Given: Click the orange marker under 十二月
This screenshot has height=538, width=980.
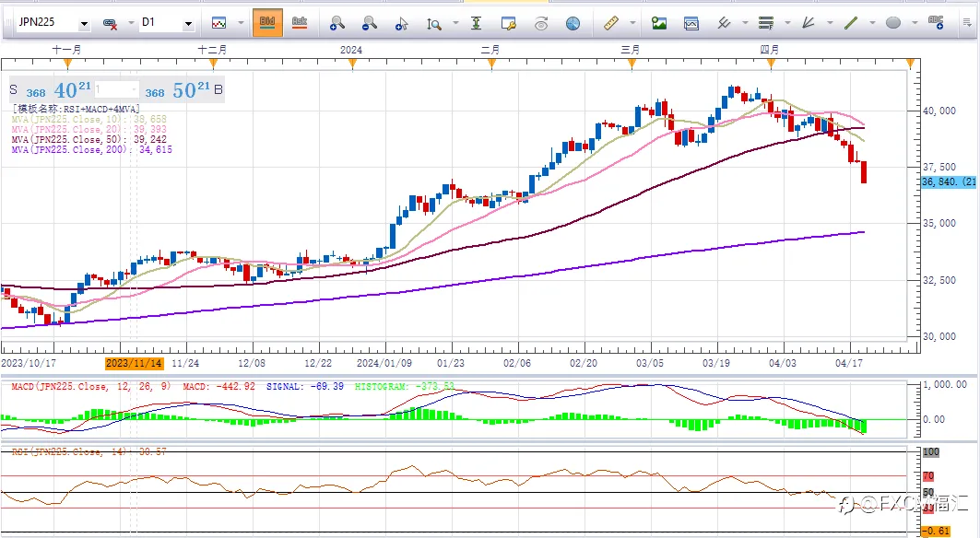Looking at the screenshot, I should tap(213, 64).
